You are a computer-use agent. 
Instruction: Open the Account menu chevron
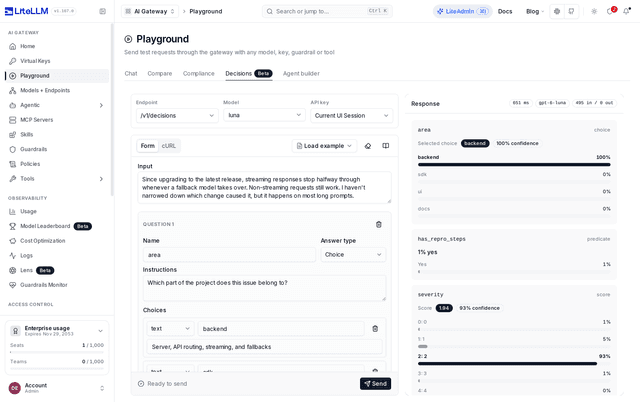(102, 388)
